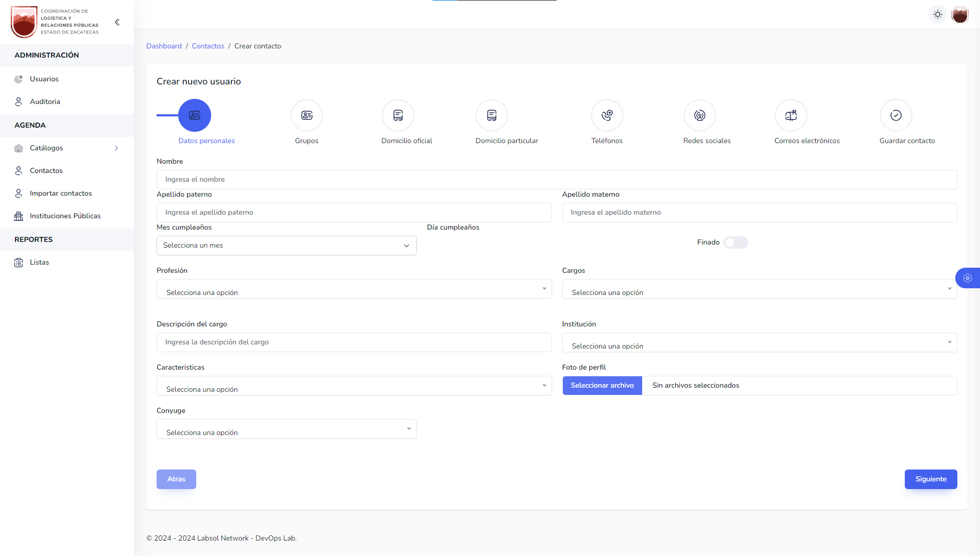Click the Siguiente button
This screenshot has height=556, width=980.
tap(931, 479)
